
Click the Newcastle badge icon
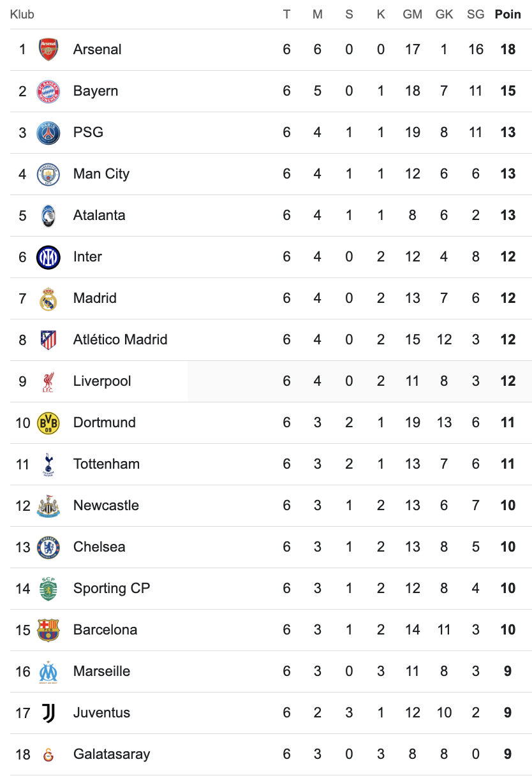[48, 506]
